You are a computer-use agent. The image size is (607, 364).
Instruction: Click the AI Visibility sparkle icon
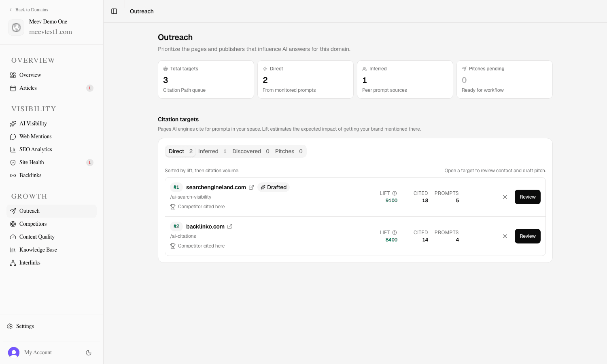(x=13, y=124)
